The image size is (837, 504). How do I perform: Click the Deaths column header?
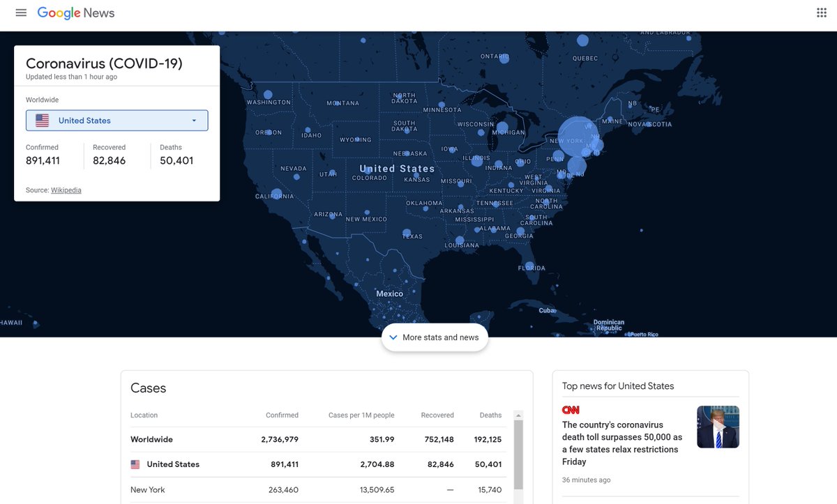pyautogui.click(x=490, y=415)
